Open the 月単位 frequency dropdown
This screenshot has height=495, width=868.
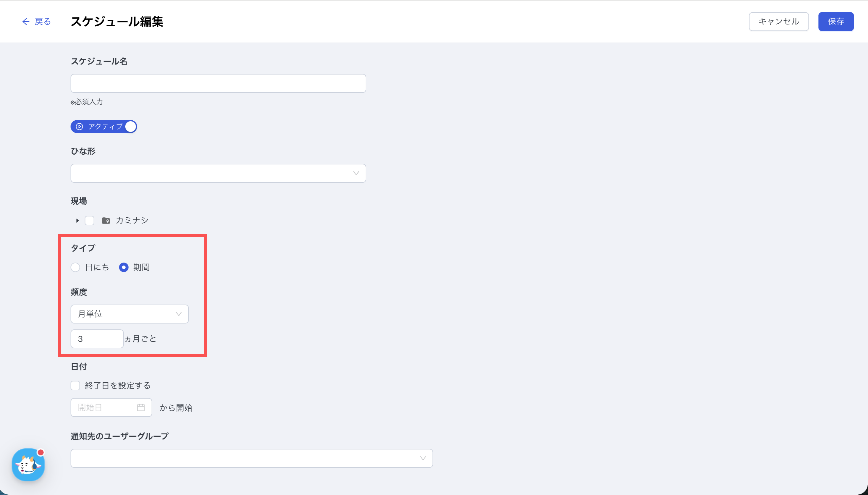[x=129, y=314]
